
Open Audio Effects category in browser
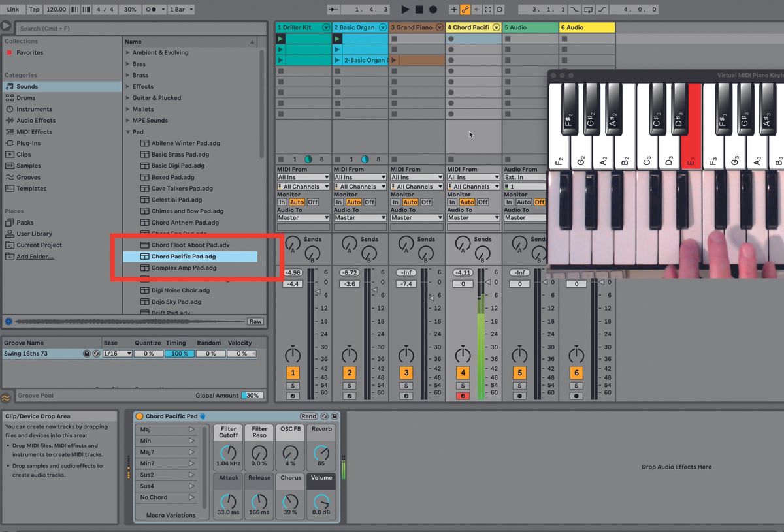pos(36,121)
